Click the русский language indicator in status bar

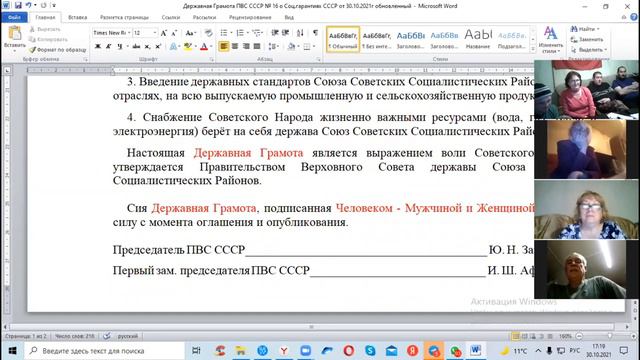click(x=128, y=336)
